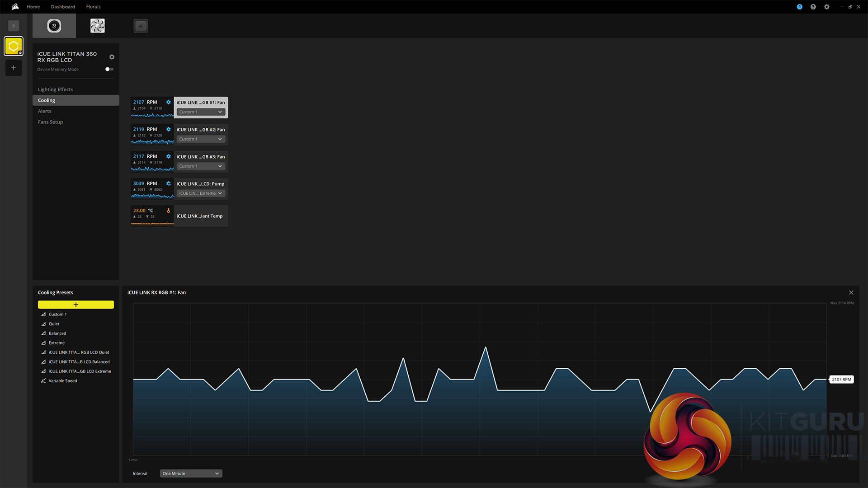The image size is (868, 488).
Task: Open the help question mark icon
Action: [x=813, y=7]
